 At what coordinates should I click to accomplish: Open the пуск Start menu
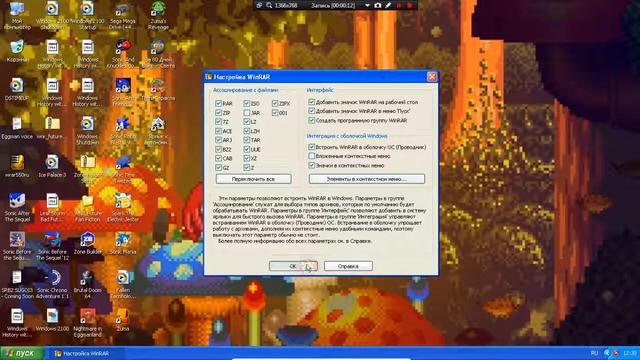tap(22, 353)
